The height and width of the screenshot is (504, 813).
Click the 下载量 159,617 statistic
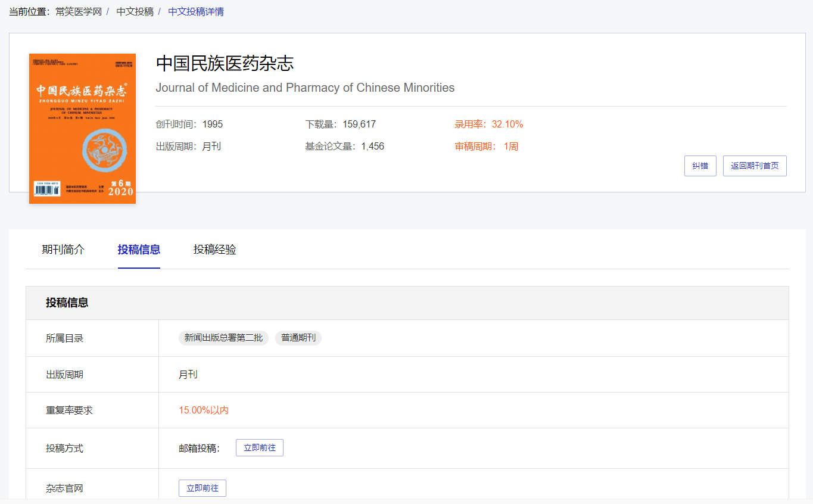coord(340,125)
